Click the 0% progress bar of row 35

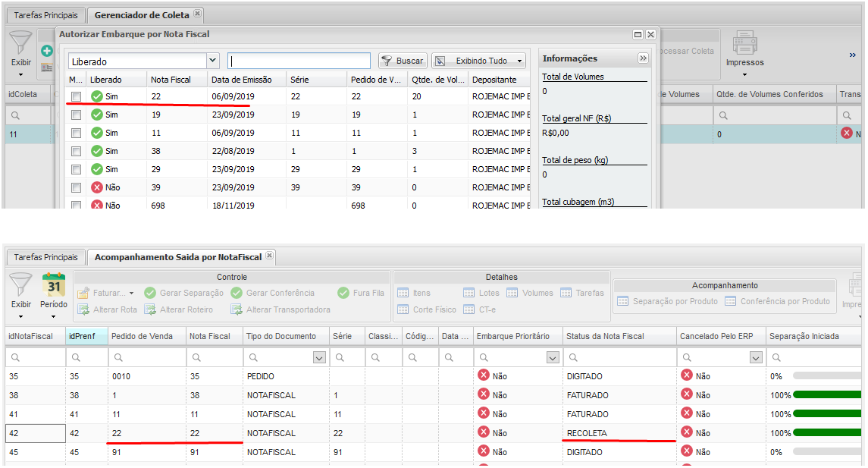827,376
